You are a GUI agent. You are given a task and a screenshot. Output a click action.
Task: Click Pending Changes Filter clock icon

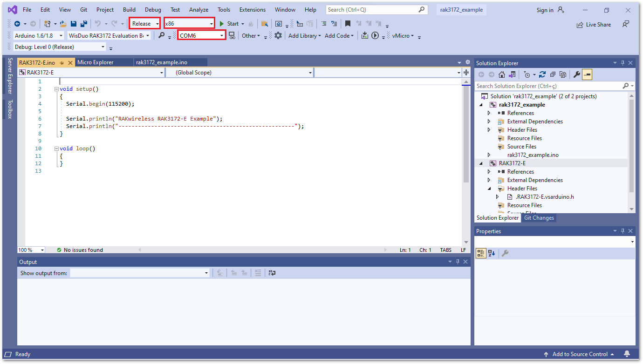point(527,74)
